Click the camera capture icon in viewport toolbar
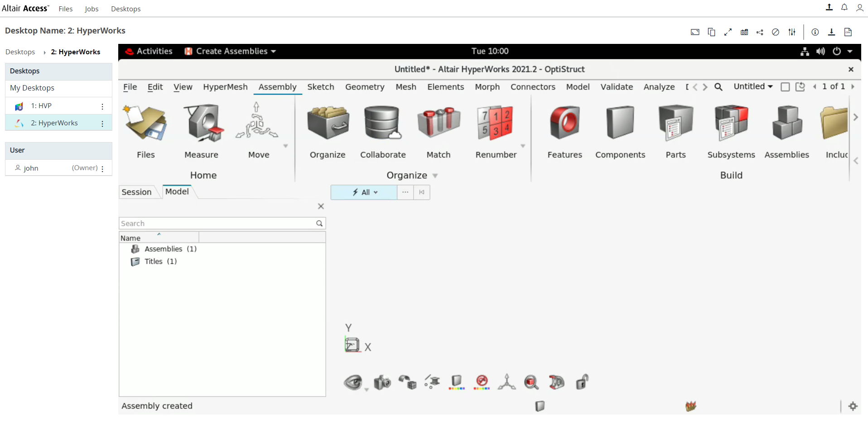The height and width of the screenshot is (424, 868). (x=382, y=382)
